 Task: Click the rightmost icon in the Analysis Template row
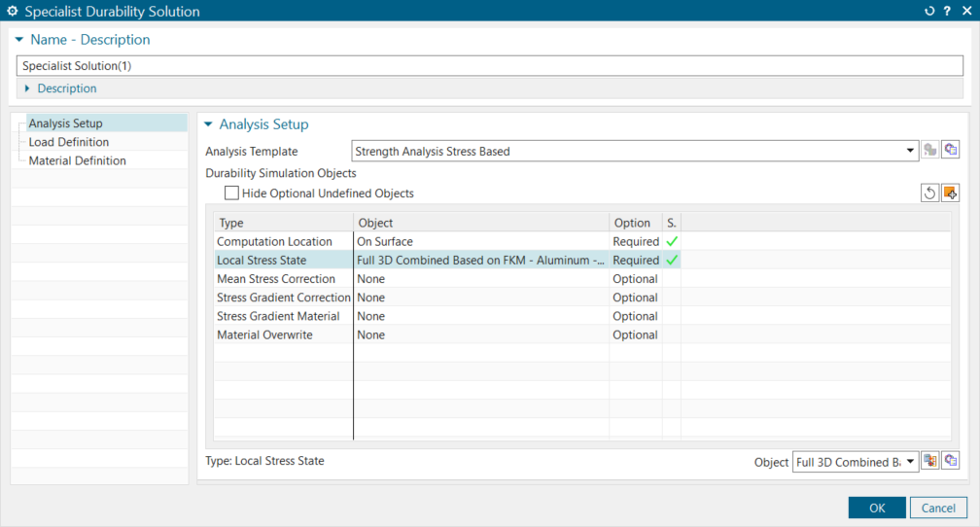coord(950,151)
